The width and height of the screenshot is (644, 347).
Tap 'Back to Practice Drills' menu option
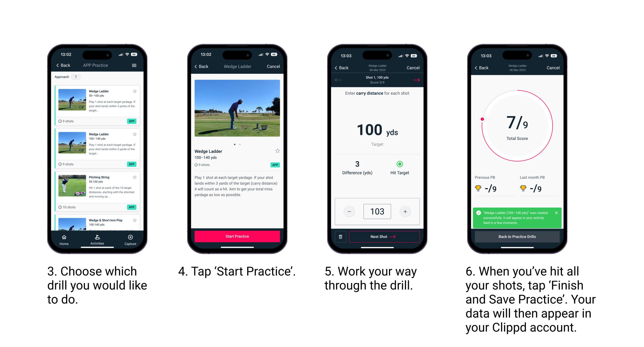[x=517, y=237]
